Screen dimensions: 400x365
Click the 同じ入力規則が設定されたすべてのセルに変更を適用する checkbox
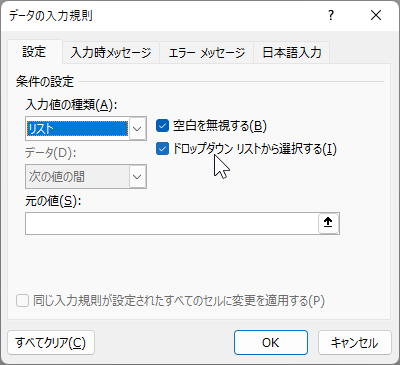click(22, 301)
